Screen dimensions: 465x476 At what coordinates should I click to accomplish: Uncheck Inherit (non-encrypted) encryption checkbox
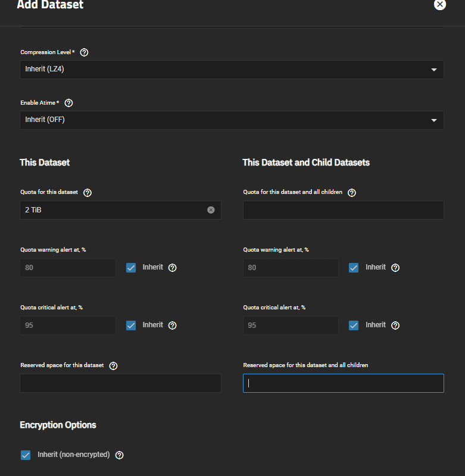point(26,455)
